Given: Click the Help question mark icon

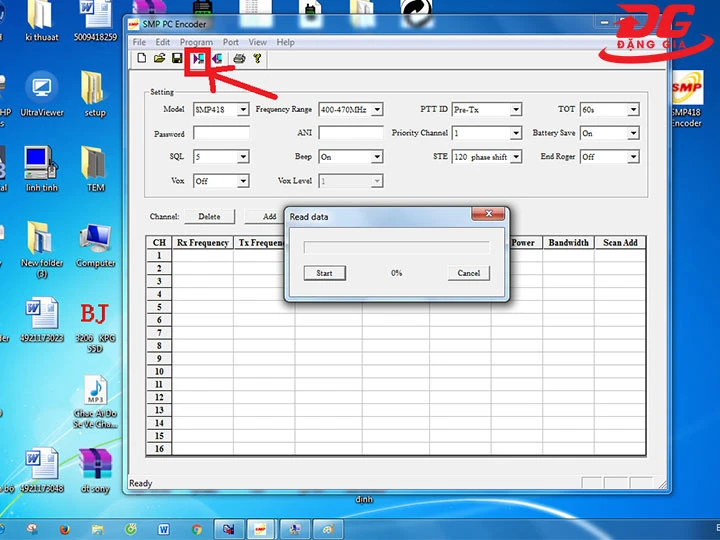Looking at the screenshot, I should (x=257, y=59).
